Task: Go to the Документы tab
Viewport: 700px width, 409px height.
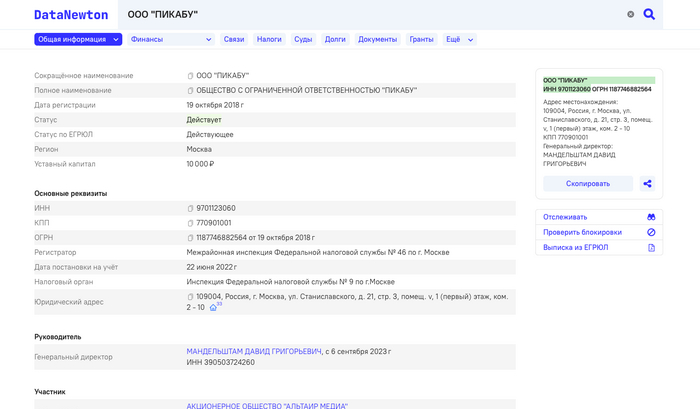Action: point(378,39)
